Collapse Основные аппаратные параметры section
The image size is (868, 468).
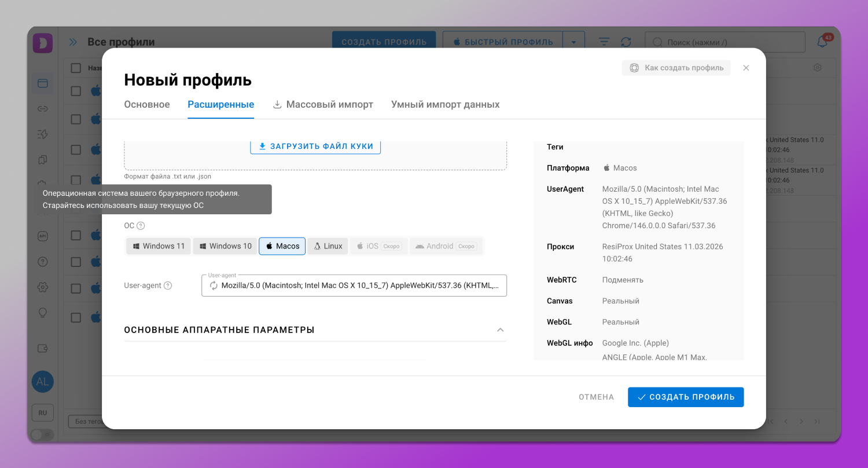click(x=500, y=330)
